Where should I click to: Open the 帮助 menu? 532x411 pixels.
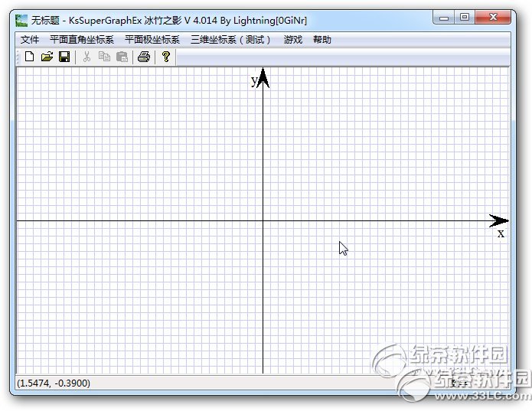(322, 40)
